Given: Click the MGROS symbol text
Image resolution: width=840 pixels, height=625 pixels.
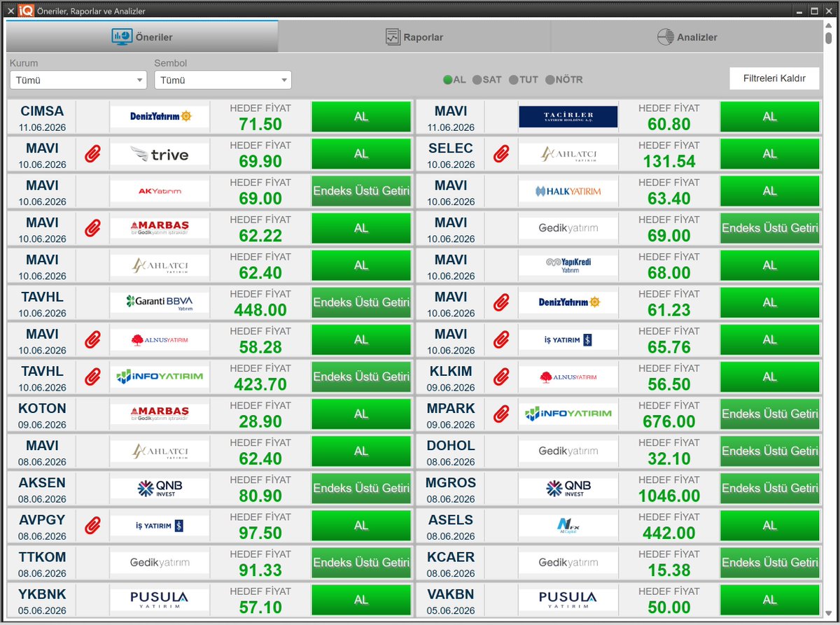Looking at the screenshot, I should pyautogui.click(x=451, y=482).
